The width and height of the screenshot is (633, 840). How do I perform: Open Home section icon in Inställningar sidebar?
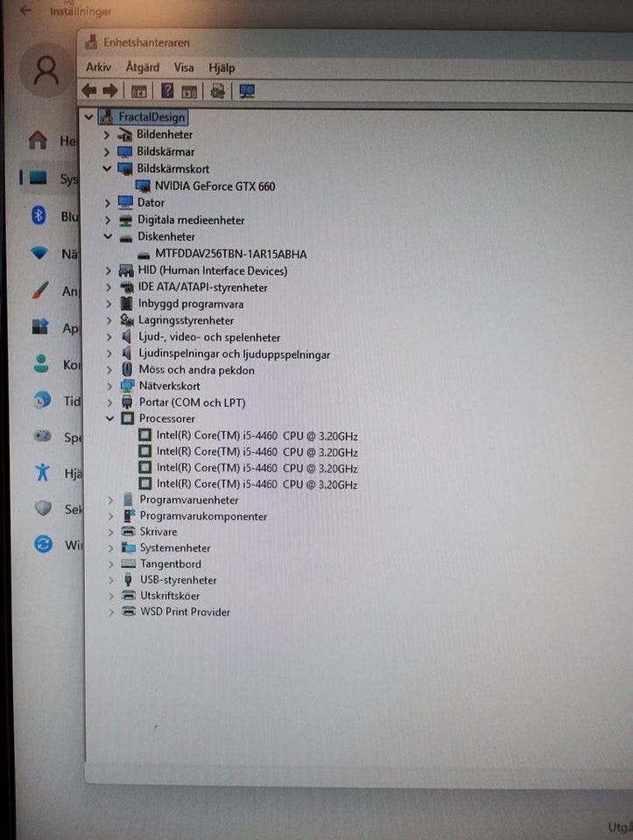coord(38,140)
